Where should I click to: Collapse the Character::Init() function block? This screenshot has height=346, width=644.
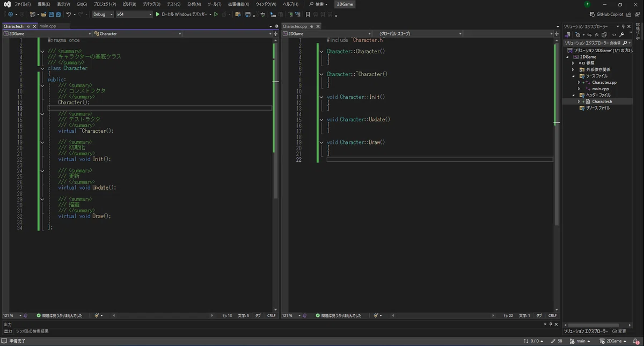pos(321,97)
